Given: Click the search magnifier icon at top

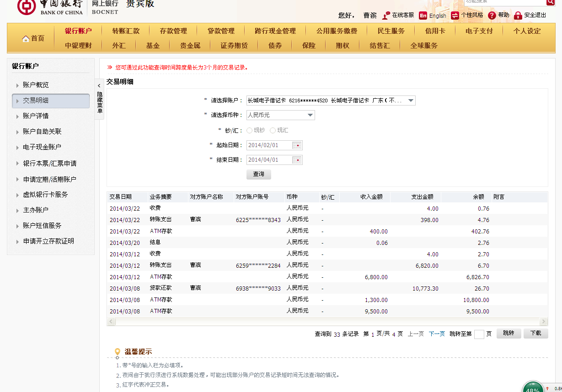Looking at the screenshot, I should (550, 2).
